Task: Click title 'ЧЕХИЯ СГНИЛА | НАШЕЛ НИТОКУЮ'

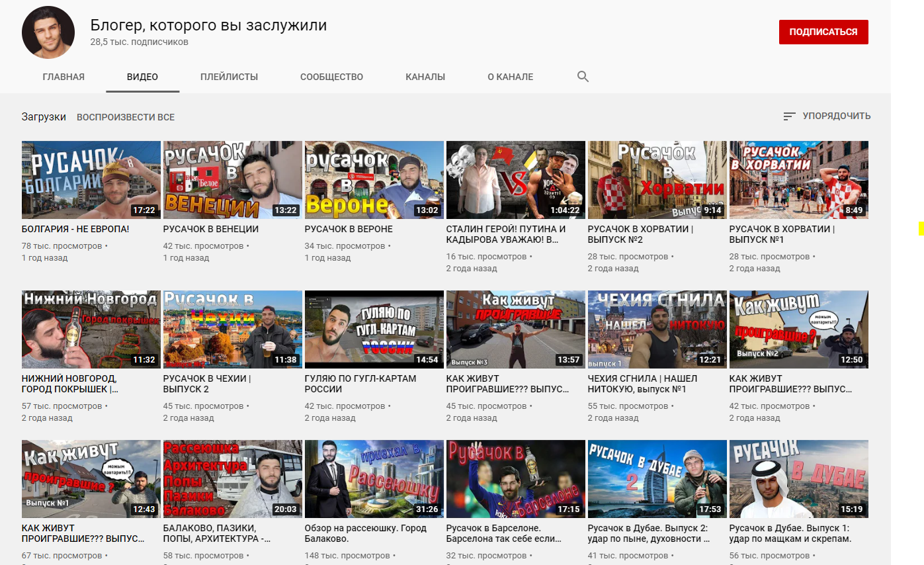Action: (642, 384)
